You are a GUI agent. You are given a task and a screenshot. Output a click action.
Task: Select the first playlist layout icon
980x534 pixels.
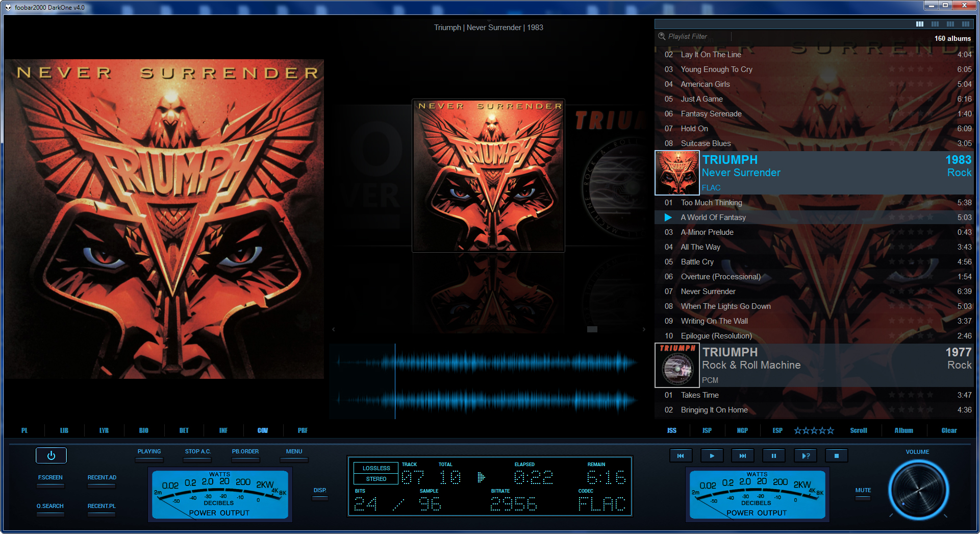920,23
